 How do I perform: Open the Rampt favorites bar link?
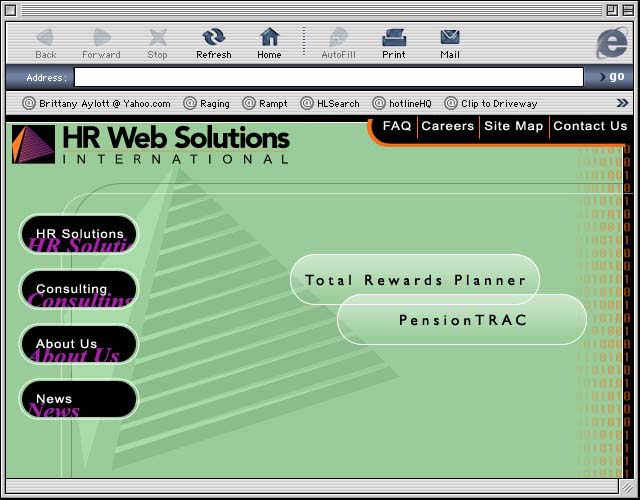[x=265, y=103]
